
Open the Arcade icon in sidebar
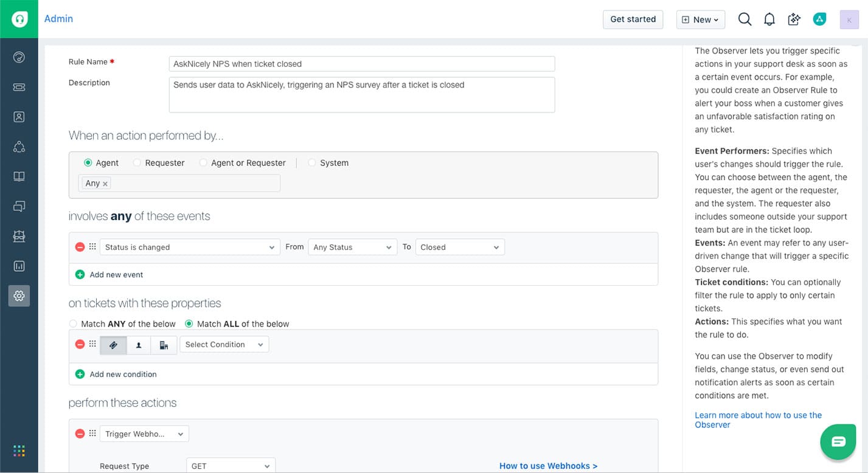(19, 236)
